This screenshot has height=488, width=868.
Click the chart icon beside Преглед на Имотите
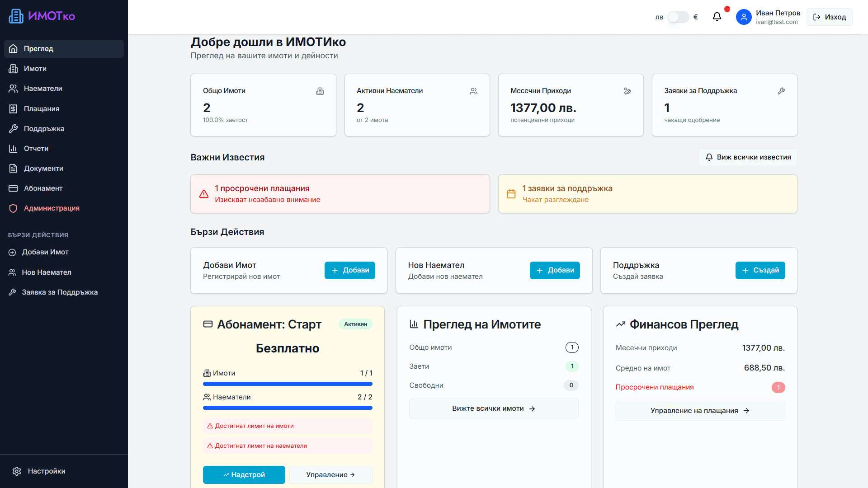point(414,324)
